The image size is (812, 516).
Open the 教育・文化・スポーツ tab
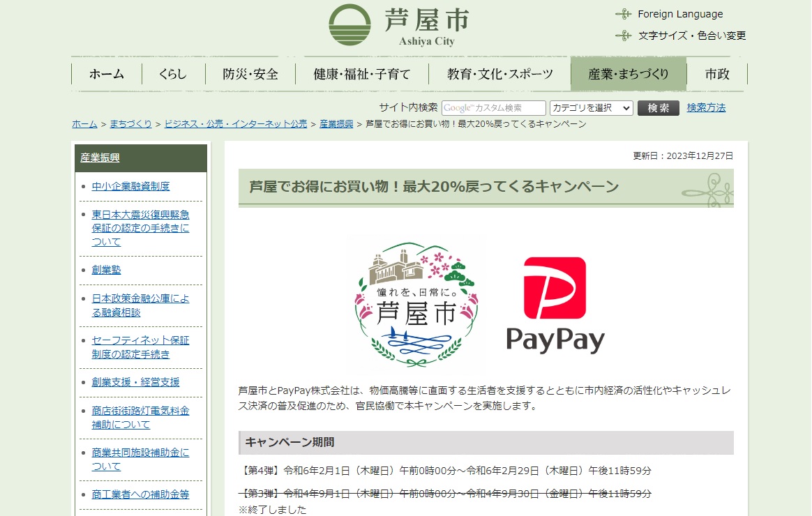click(499, 74)
